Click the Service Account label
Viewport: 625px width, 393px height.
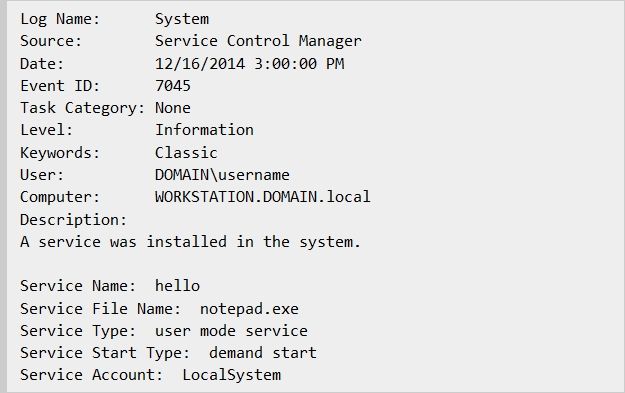tap(92, 375)
